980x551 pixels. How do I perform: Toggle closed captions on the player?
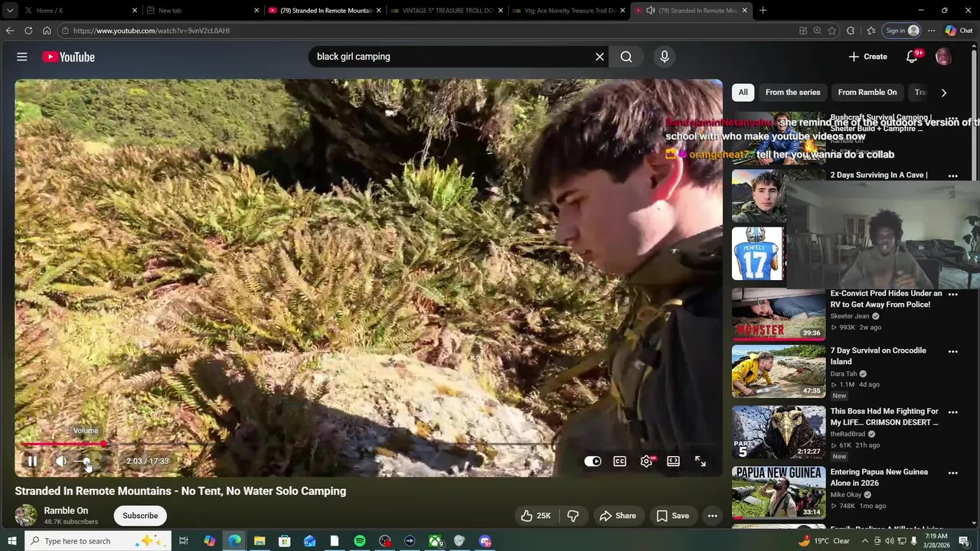(x=619, y=461)
